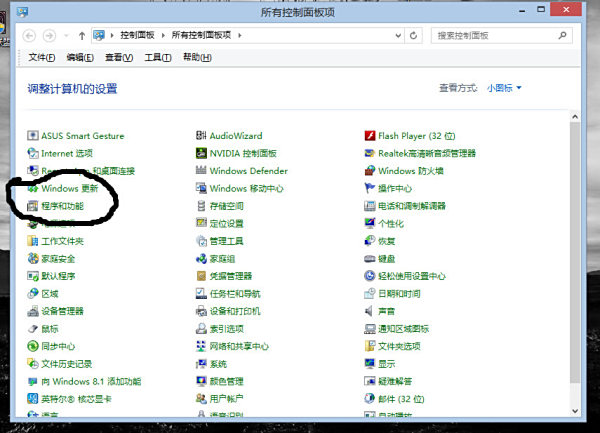Open ASUS Smart Gesture icon
This screenshot has width=600, height=433.
coord(33,135)
